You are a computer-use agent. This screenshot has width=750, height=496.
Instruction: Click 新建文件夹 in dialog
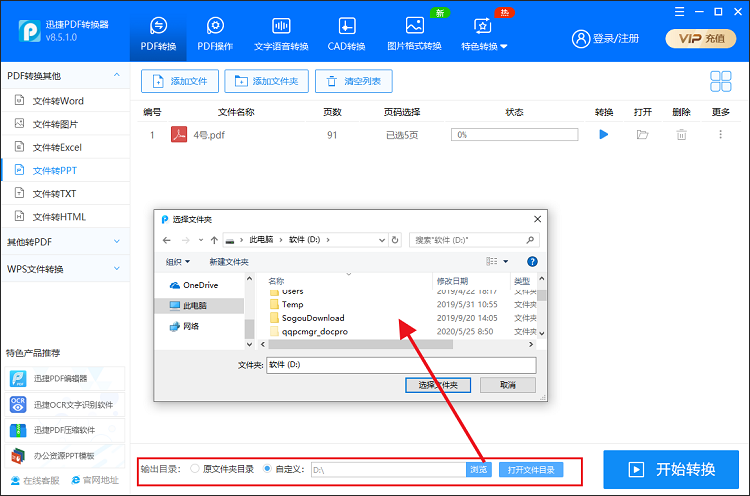coord(229,262)
